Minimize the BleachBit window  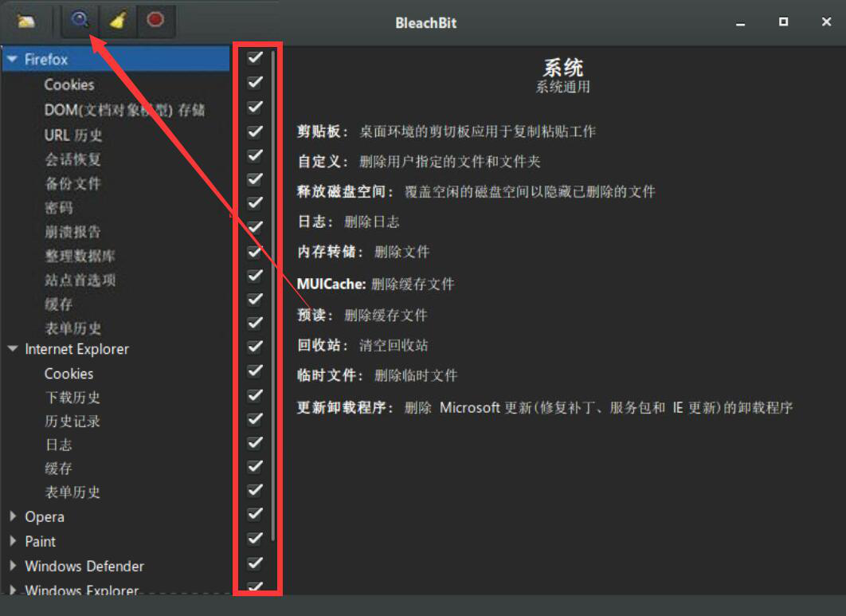tap(740, 24)
